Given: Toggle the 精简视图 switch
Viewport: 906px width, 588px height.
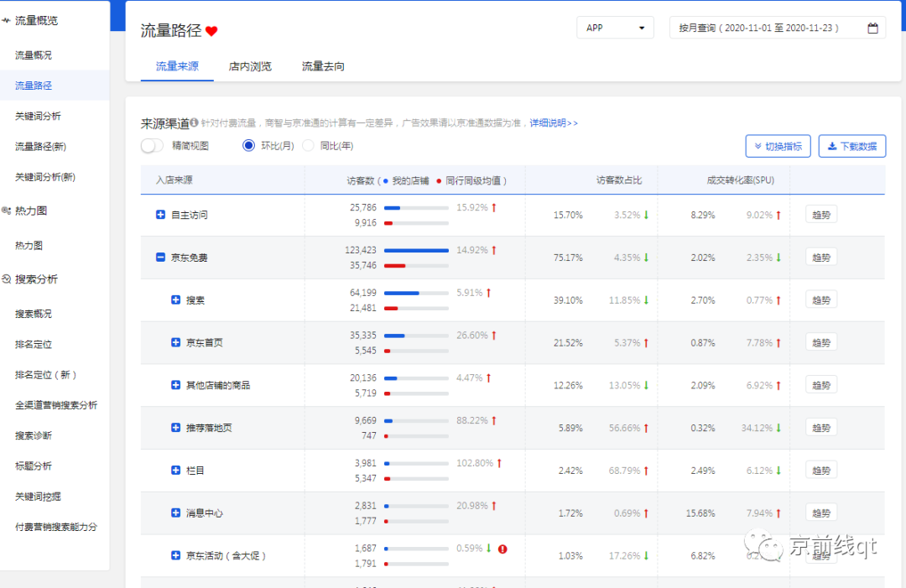Looking at the screenshot, I should pyautogui.click(x=152, y=146).
